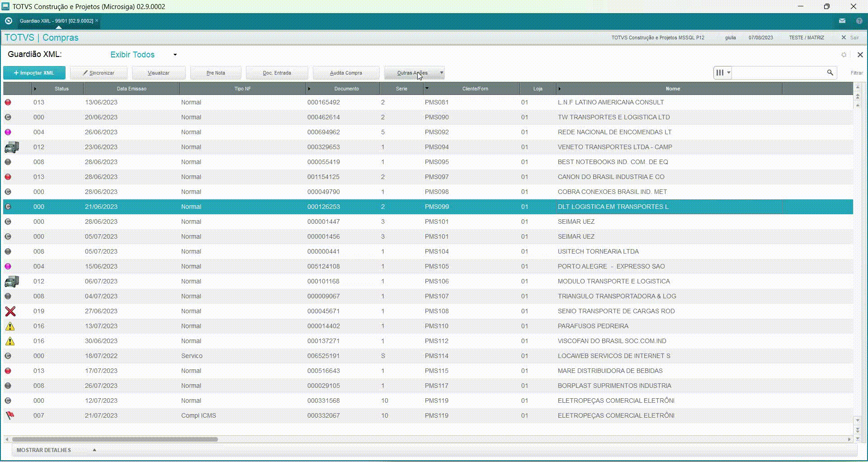Click the status icon in the highlighted DLT LOGISTICA row
This screenshot has height=462, width=868.
coord(8,207)
